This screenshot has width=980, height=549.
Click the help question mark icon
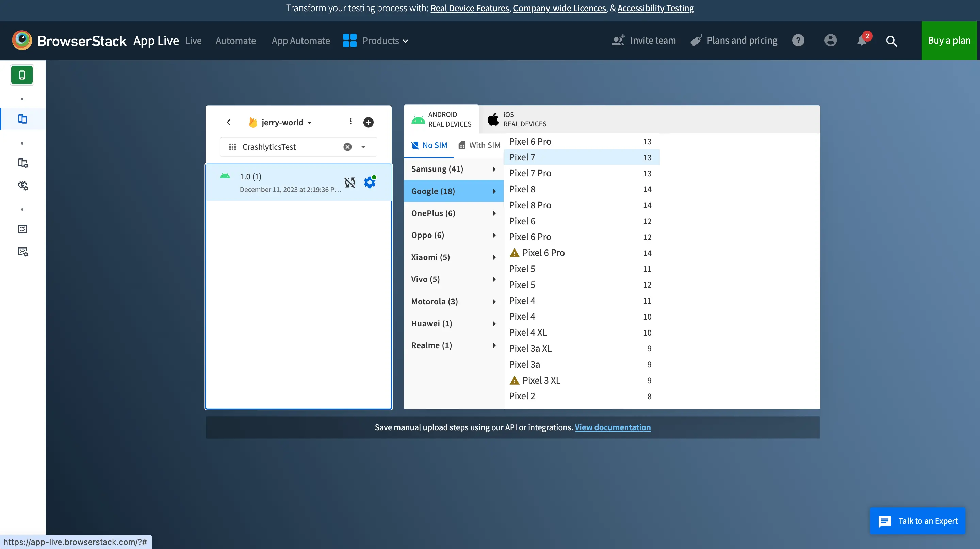coord(798,40)
